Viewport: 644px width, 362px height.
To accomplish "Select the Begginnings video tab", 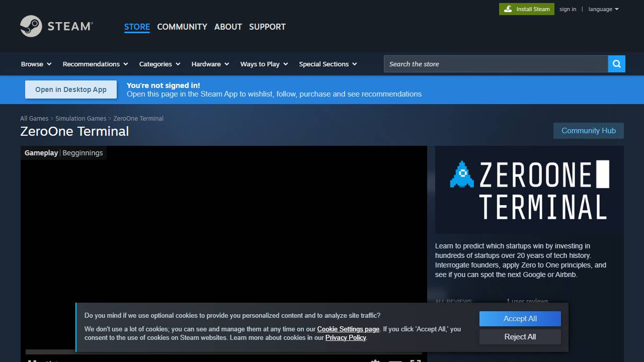I will pos(83,153).
